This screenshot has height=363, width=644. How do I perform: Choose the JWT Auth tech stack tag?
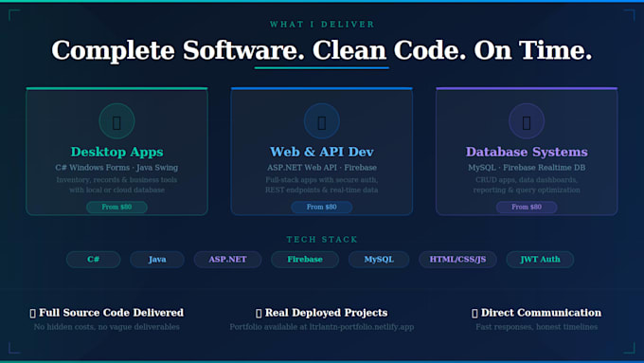point(540,260)
